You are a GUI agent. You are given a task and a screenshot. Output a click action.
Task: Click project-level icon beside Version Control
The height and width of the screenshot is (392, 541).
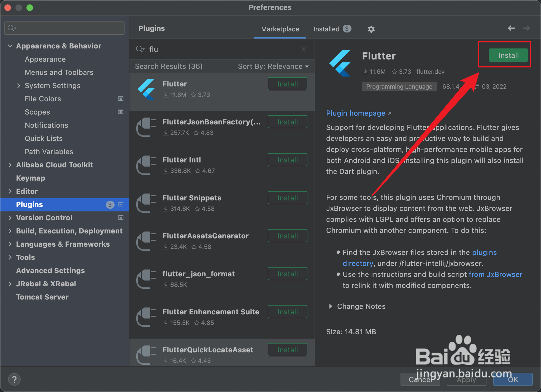(121, 217)
